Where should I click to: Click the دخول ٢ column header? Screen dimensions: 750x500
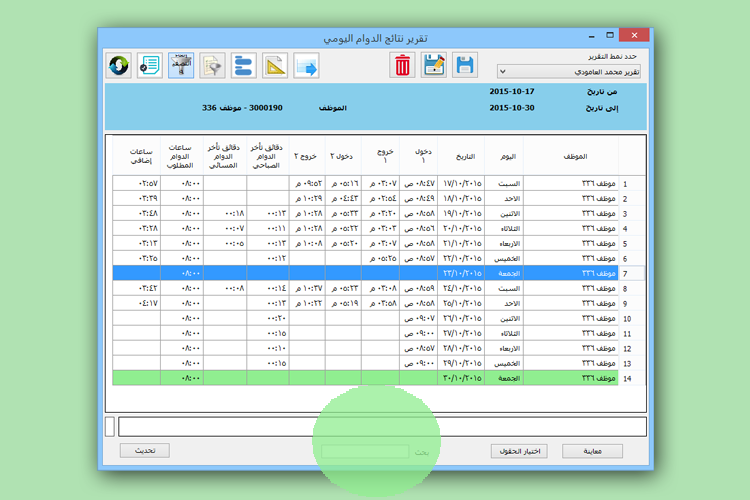[343, 156]
